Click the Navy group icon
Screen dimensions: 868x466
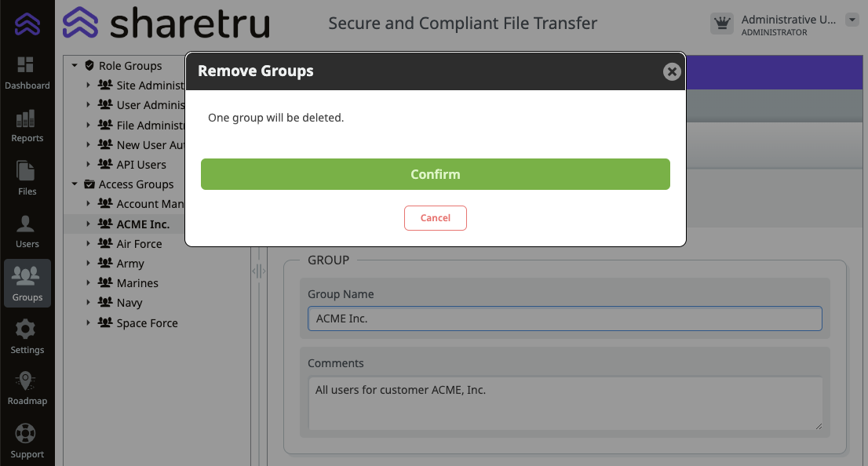(105, 302)
